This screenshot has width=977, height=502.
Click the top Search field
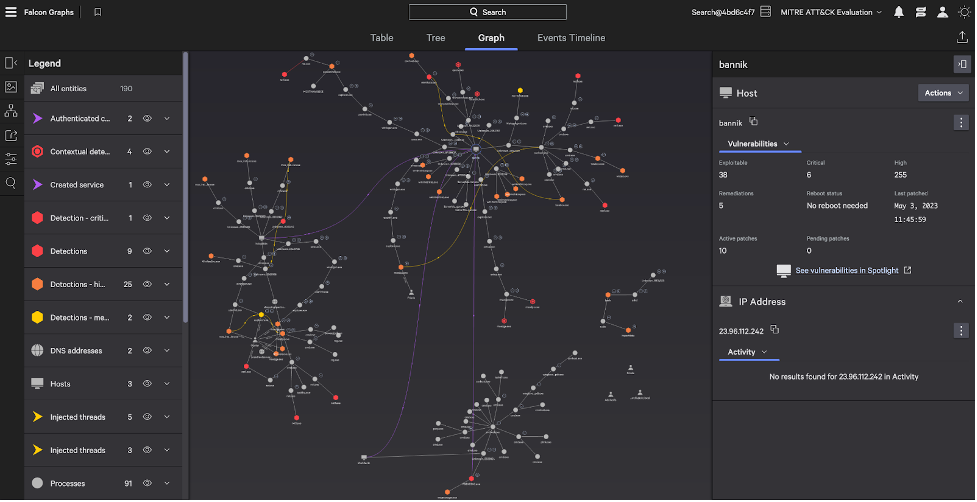pyautogui.click(x=488, y=12)
